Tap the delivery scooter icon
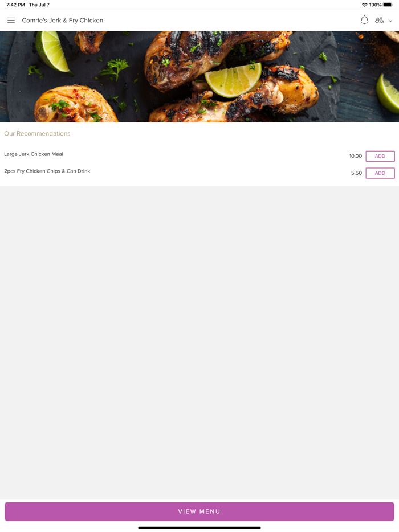The height and width of the screenshot is (532, 399). 379,21
